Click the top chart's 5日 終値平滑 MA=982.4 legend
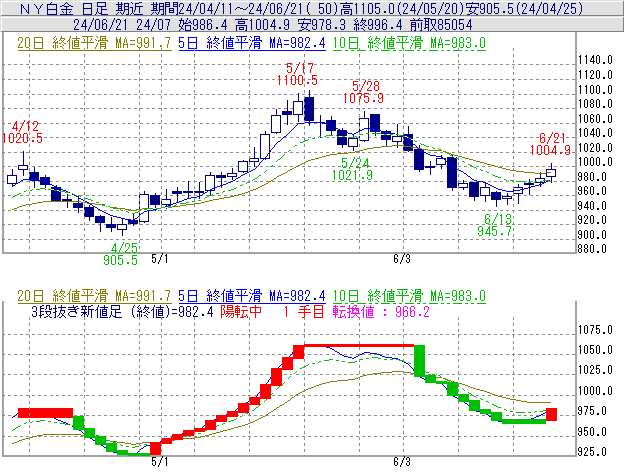The width and height of the screenshot is (624, 475). 252,43
